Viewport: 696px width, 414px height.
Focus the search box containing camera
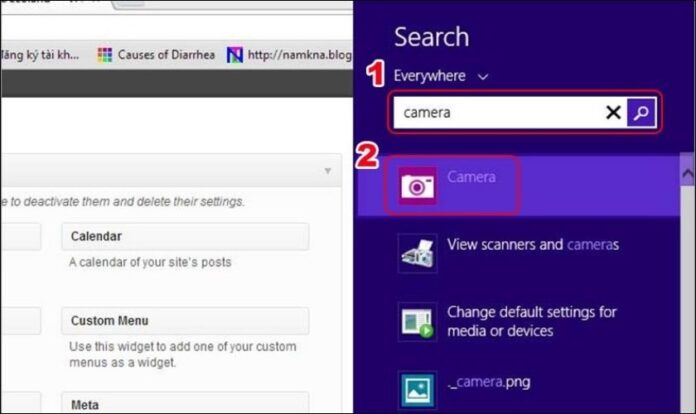coord(495,113)
